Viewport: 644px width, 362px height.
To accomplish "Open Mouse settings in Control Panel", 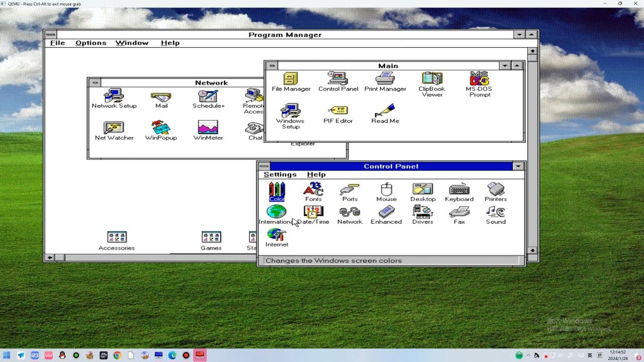I will pos(386,190).
